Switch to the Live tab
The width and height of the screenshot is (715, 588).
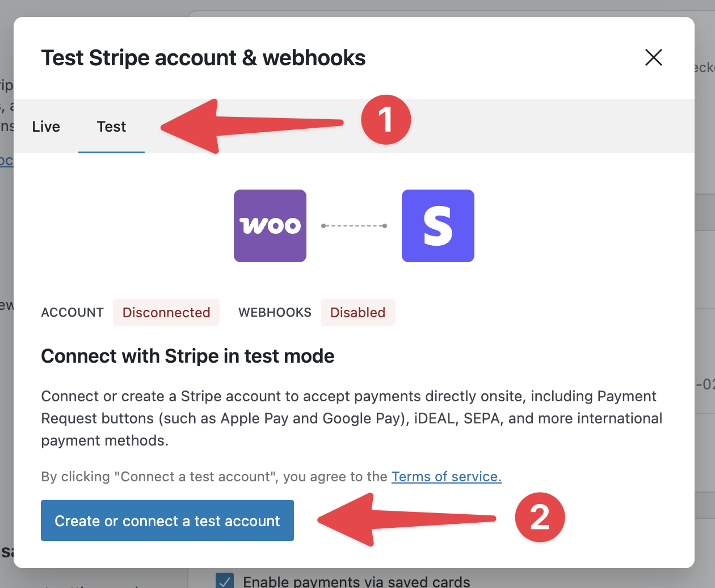pyautogui.click(x=46, y=127)
